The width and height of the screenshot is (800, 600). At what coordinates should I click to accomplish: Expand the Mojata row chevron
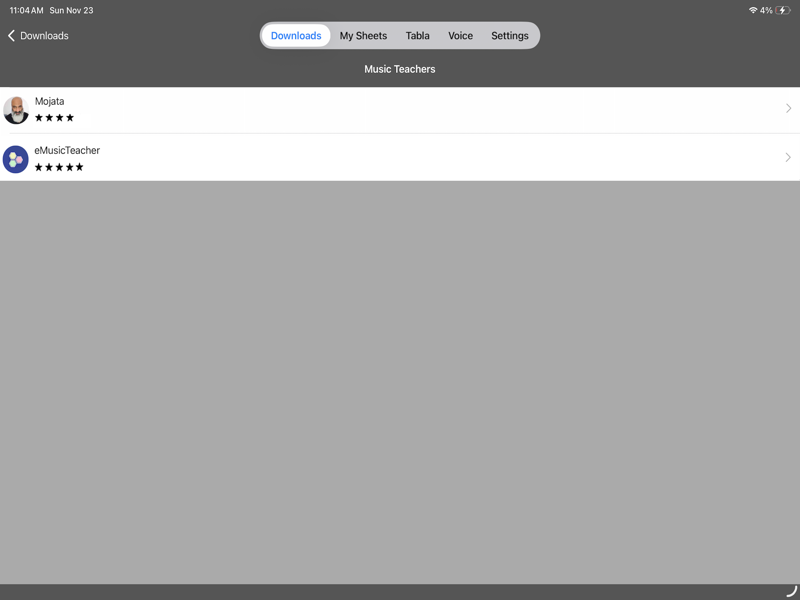(x=788, y=108)
